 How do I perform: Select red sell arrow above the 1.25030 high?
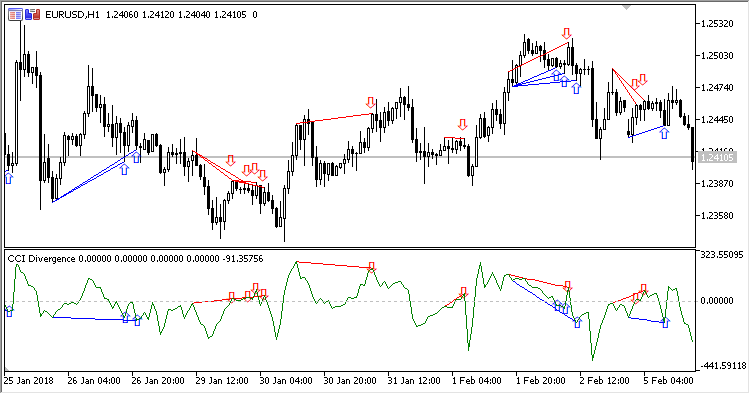coord(567,33)
